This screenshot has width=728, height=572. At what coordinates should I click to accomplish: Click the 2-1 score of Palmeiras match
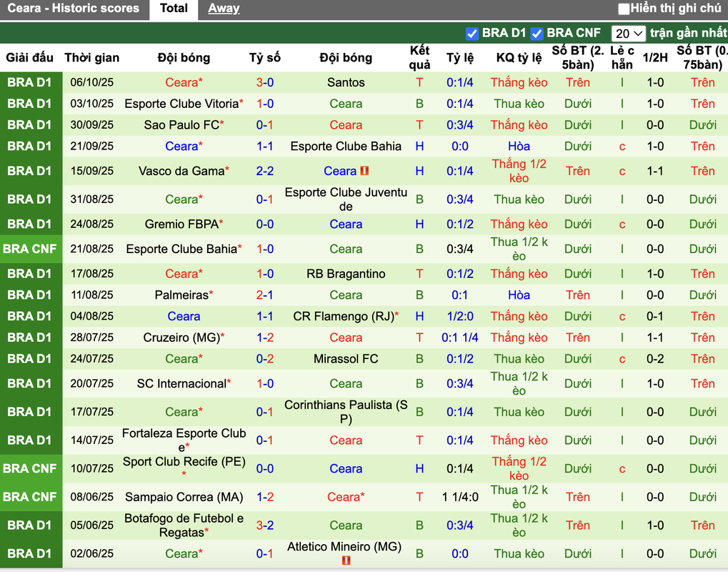[264, 295]
